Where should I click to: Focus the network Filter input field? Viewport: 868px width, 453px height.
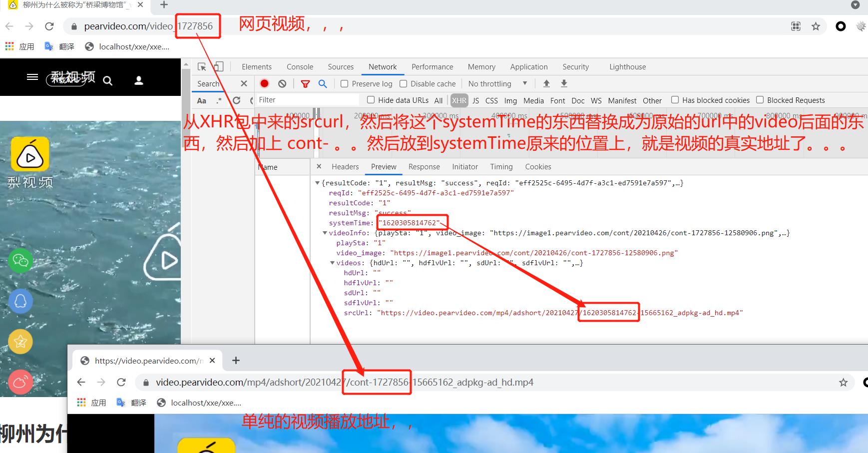(307, 100)
